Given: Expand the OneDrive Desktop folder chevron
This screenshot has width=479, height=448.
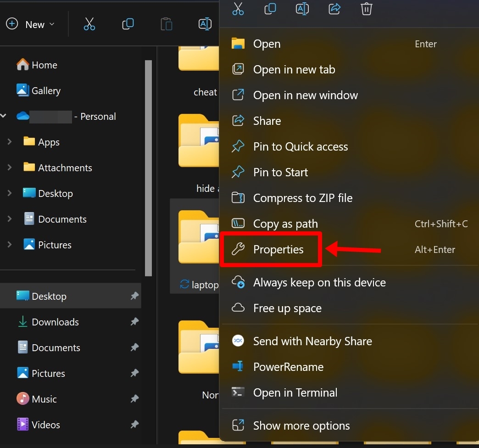Looking at the screenshot, I should tap(10, 193).
